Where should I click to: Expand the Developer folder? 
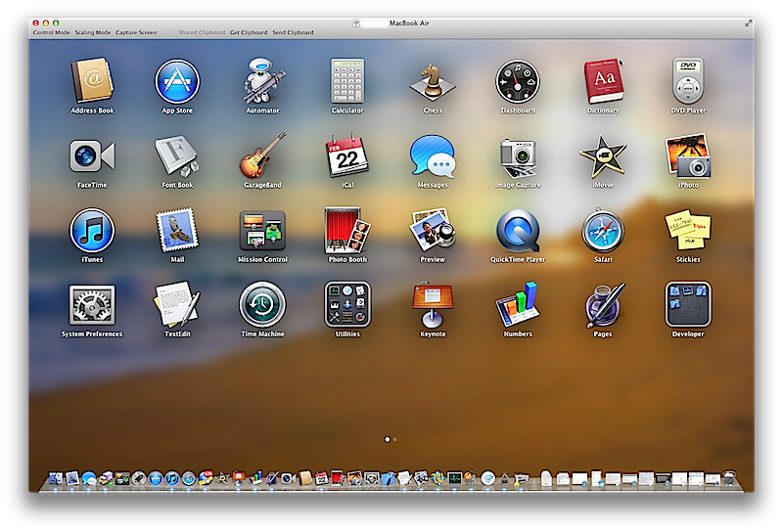click(688, 304)
